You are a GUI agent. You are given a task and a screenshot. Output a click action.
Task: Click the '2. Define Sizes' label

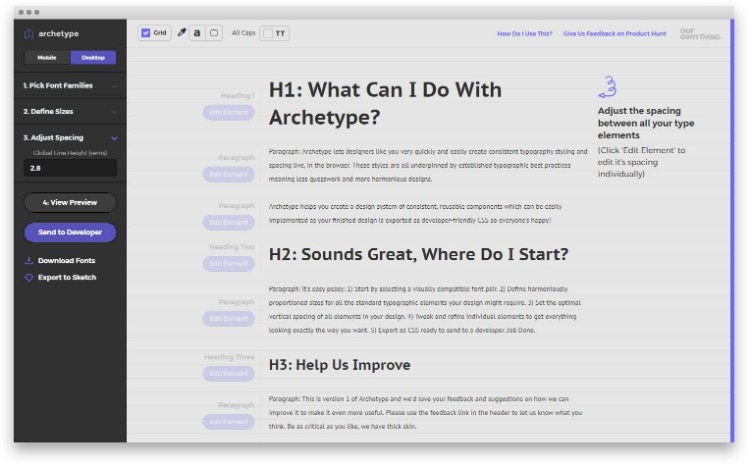[x=48, y=112]
